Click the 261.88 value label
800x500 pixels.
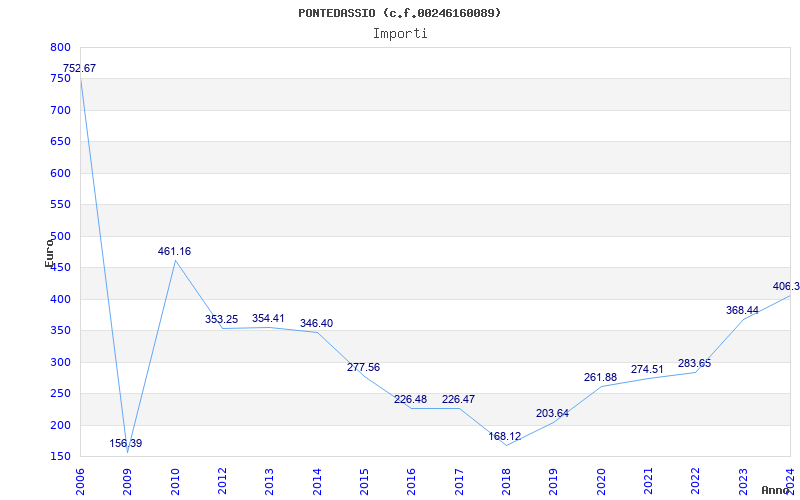point(600,377)
